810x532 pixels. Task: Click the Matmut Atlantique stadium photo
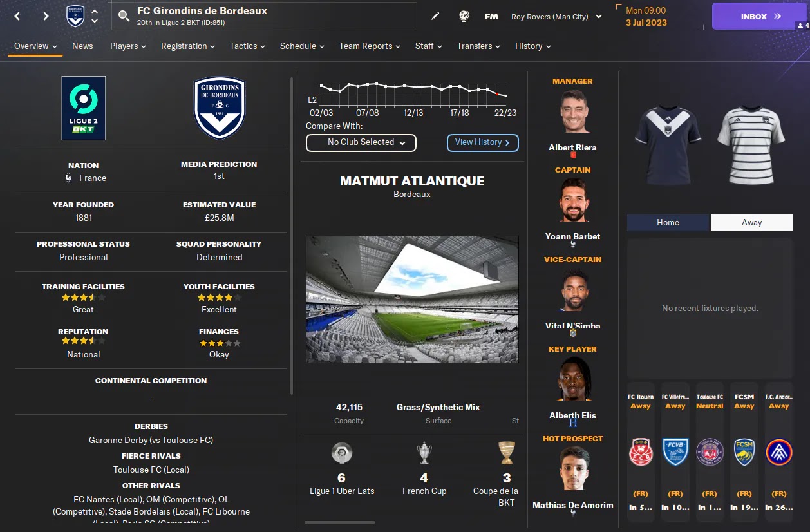click(412, 299)
